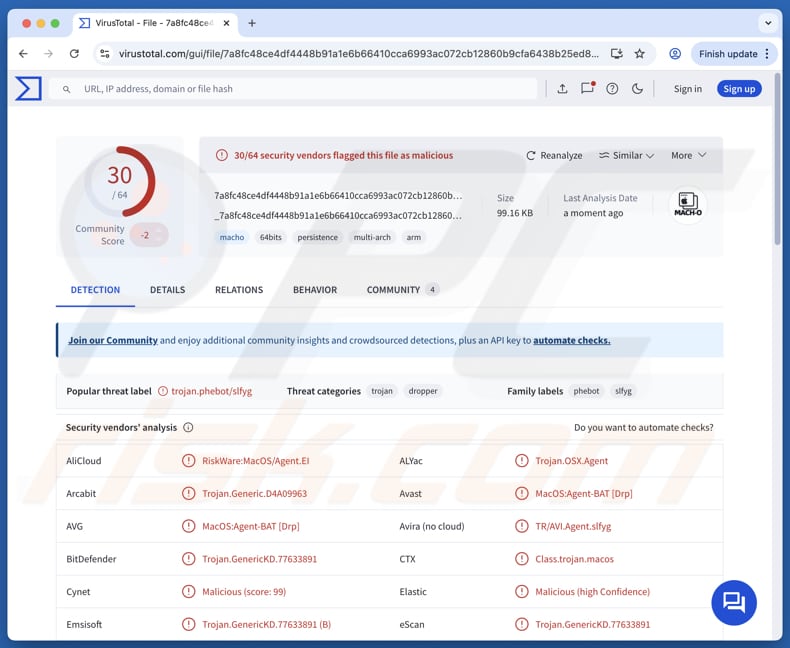The width and height of the screenshot is (790, 648).
Task: Open the help question mark icon
Action: pos(612,89)
